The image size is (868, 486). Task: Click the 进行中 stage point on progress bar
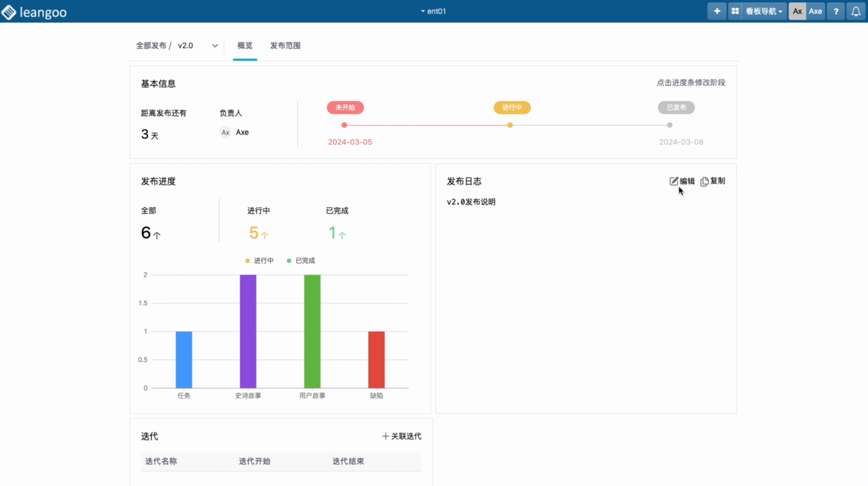[x=510, y=125]
